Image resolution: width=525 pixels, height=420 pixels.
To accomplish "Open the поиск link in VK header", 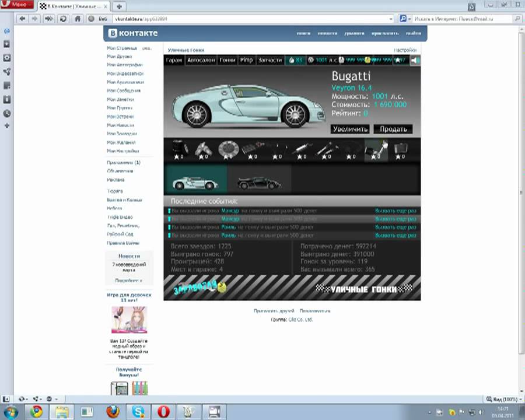I will point(303,33).
